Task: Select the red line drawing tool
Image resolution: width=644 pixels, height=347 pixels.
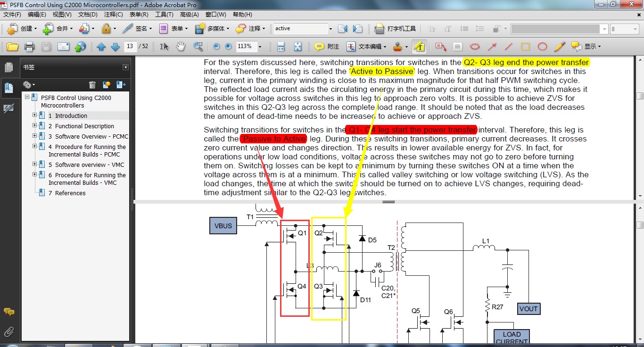Action: pyautogui.click(x=508, y=47)
